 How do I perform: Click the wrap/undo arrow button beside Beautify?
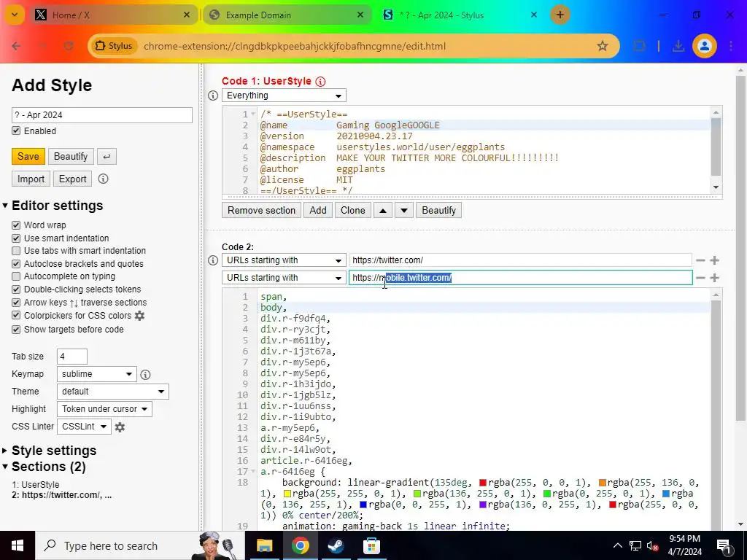coord(107,157)
